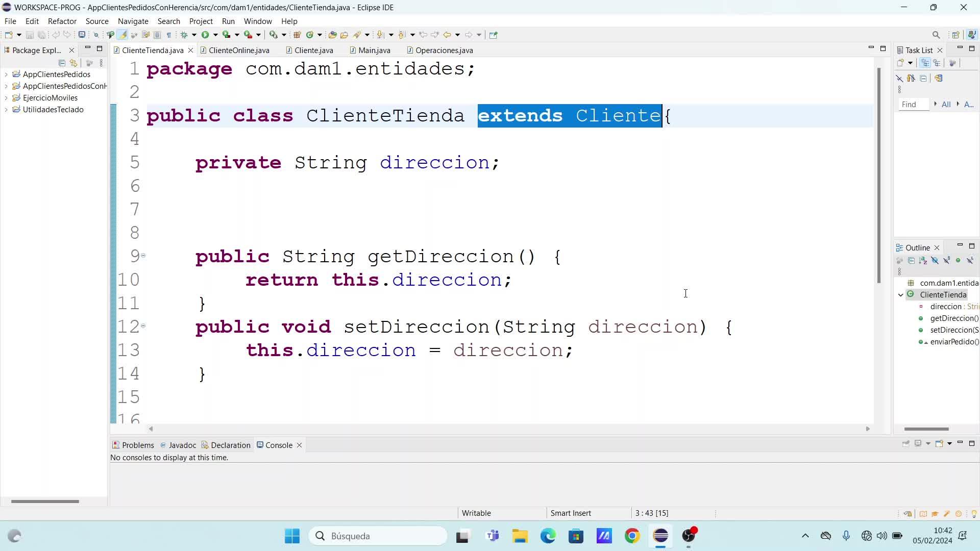Screen dimensions: 980x551
Task: Click the Debug bug icon
Action: click(184, 35)
